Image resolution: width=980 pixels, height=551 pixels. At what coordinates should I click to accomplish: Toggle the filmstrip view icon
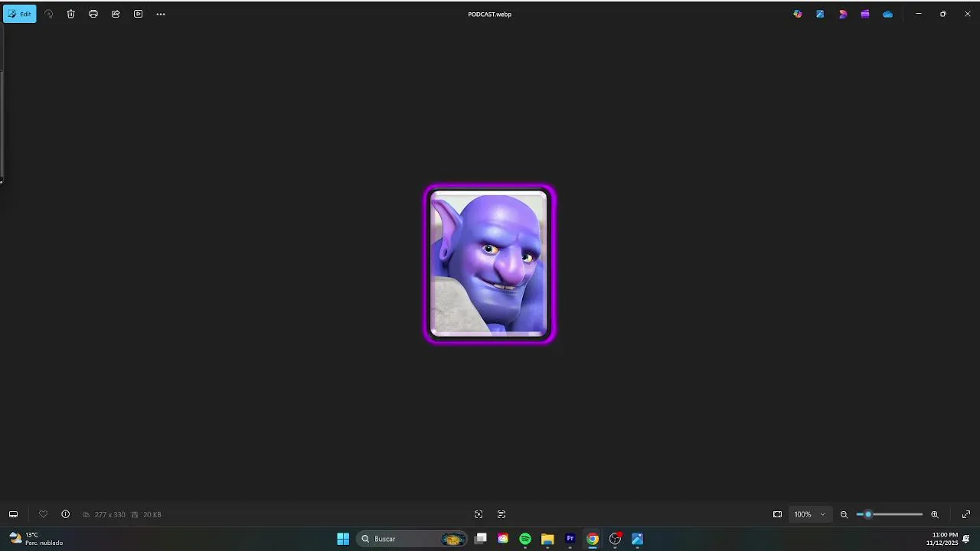[13, 514]
